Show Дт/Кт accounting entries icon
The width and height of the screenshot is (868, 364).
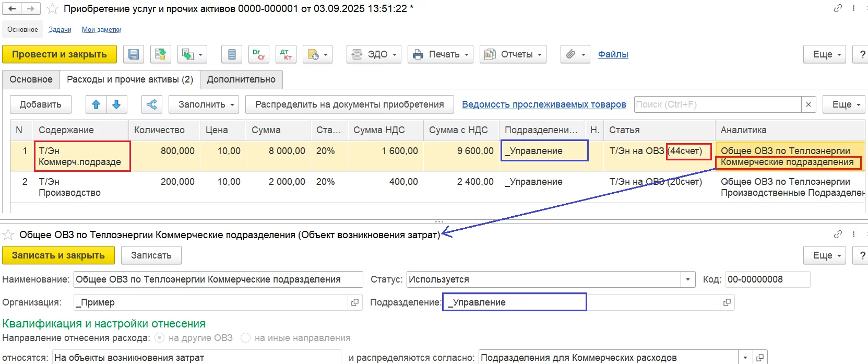point(286,54)
